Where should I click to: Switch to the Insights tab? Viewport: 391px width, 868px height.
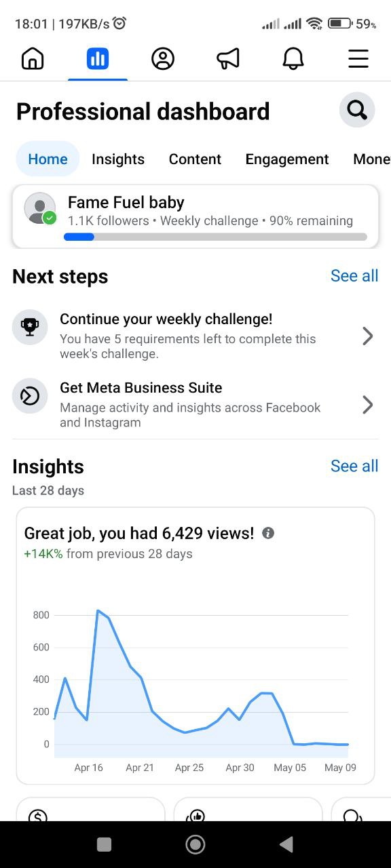[x=118, y=159]
